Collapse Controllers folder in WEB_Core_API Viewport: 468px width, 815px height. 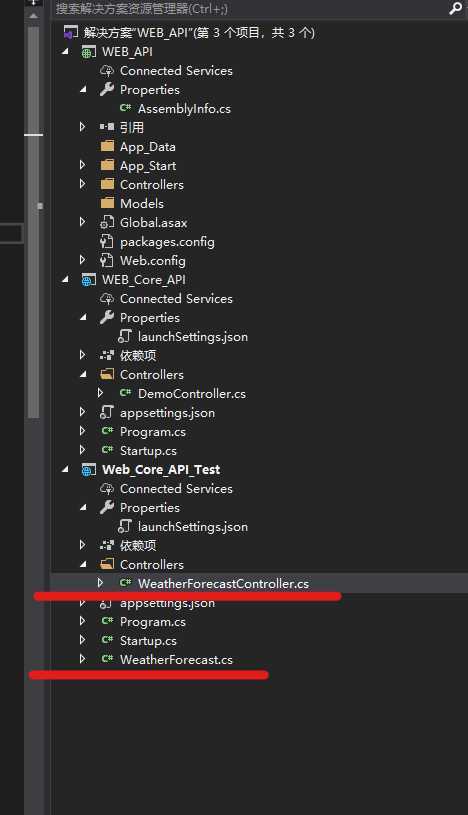(x=83, y=374)
